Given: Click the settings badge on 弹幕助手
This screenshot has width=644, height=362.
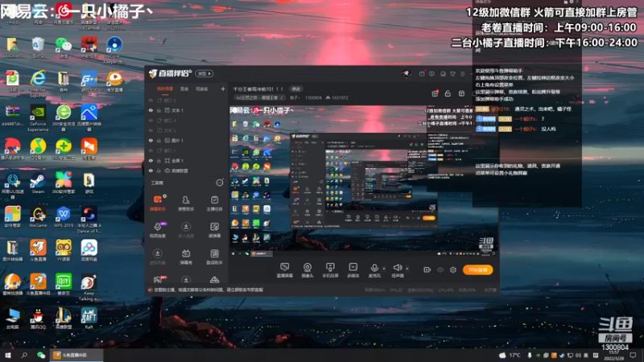Looking at the screenshot, I should [x=165, y=196].
